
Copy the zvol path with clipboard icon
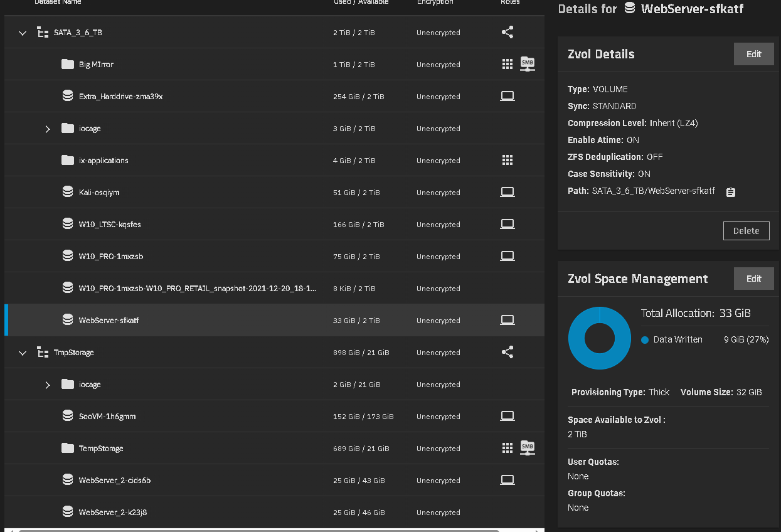(730, 192)
